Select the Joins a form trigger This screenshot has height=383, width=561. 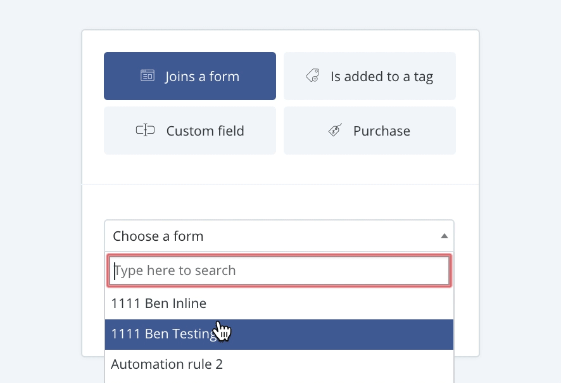click(x=190, y=76)
